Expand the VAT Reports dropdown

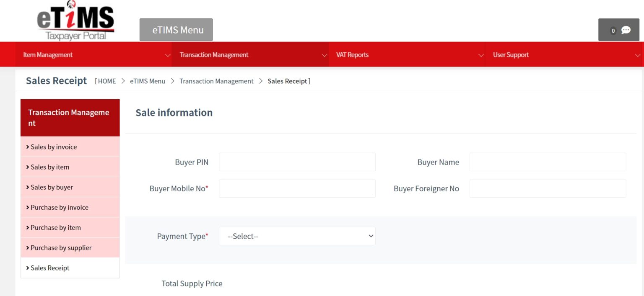[x=406, y=55]
